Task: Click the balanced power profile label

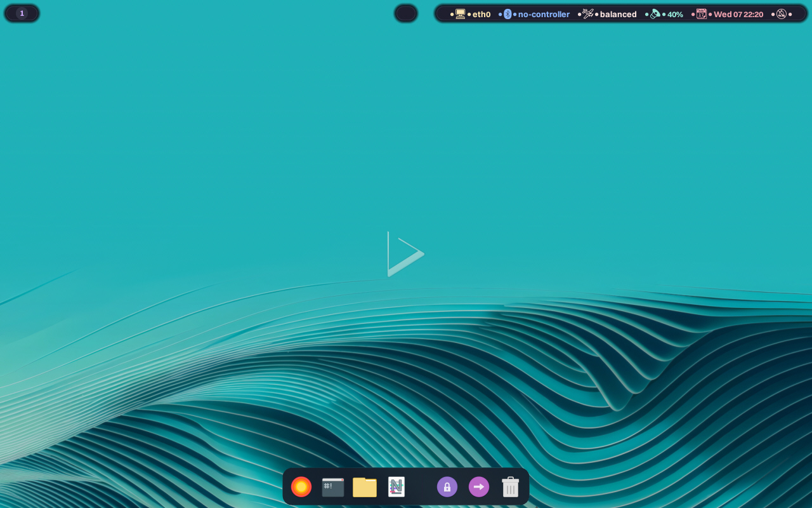Action: pyautogui.click(x=618, y=13)
